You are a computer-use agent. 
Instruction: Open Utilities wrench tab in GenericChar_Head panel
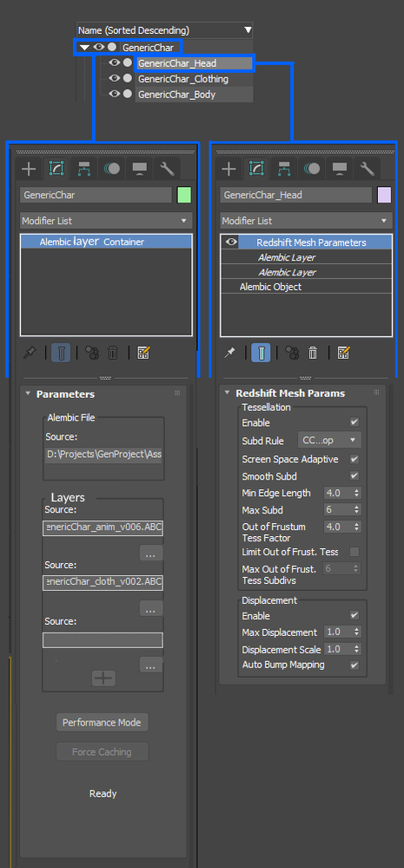click(x=367, y=169)
